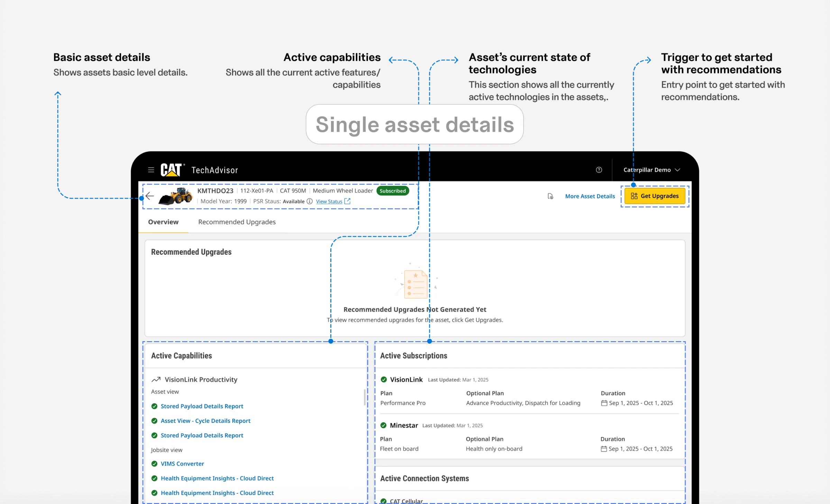Click the green check beside Asset View Cycle Details

(154, 421)
